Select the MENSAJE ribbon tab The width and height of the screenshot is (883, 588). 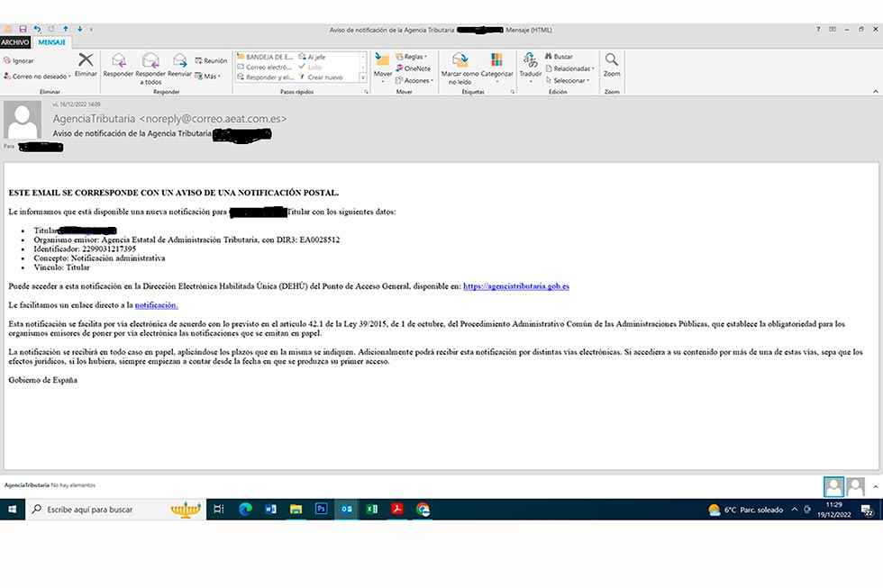coord(52,42)
